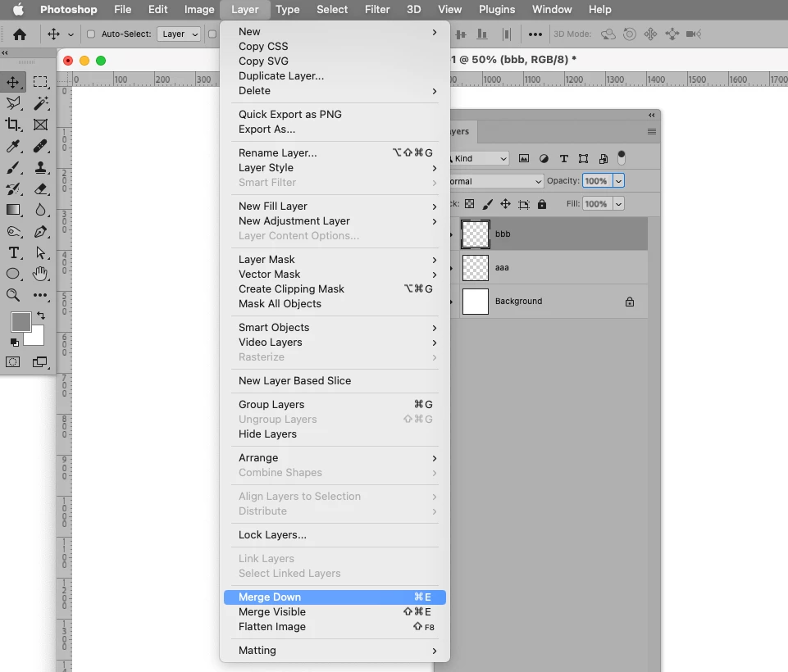The image size is (788, 672).
Task: Select the Polygonal Lasso tool
Action: (x=14, y=103)
